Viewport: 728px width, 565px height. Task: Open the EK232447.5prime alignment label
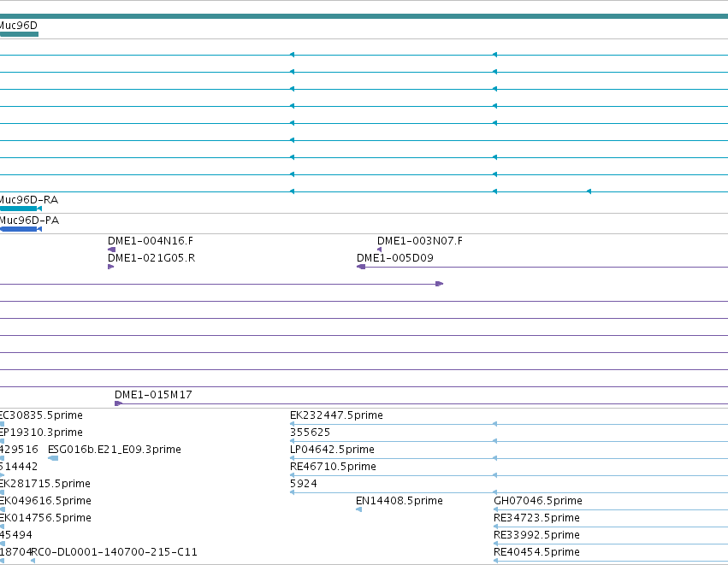click(336, 415)
